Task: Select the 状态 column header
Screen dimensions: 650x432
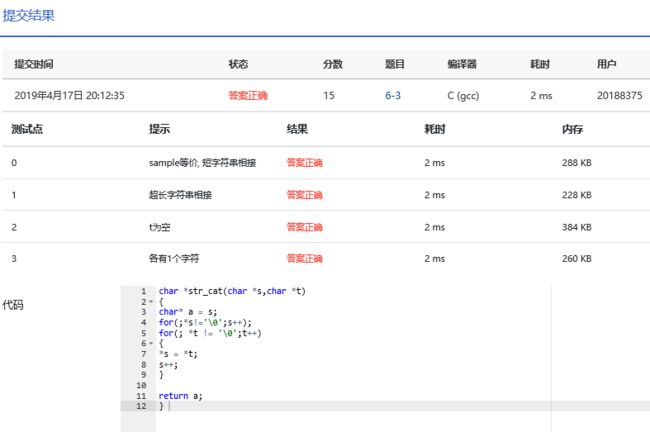Action: [x=238, y=64]
